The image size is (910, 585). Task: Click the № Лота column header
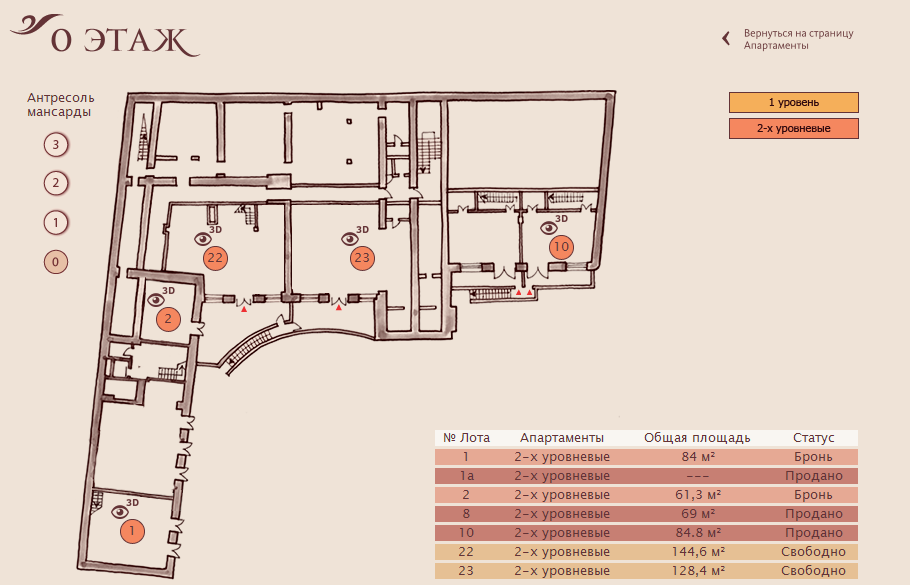(x=466, y=438)
